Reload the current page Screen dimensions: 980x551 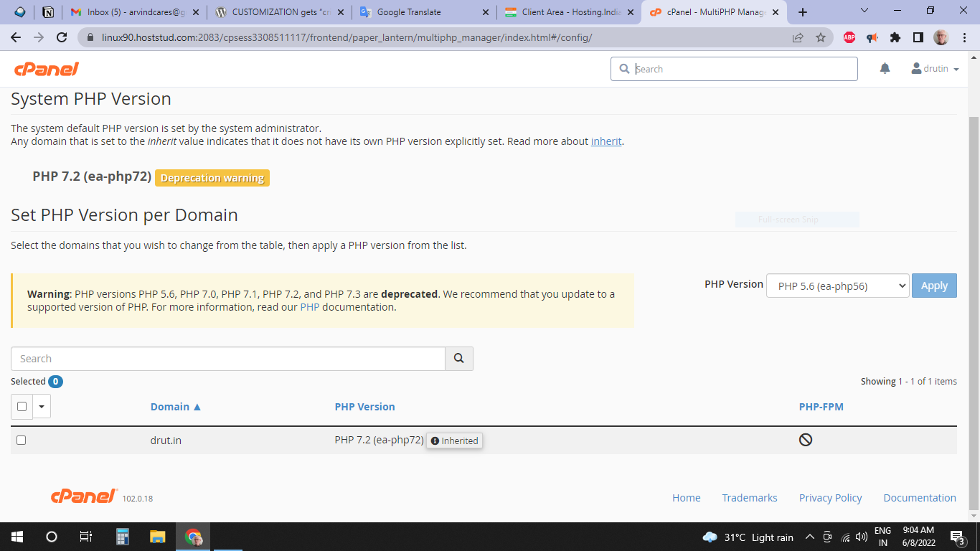pos(62,37)
